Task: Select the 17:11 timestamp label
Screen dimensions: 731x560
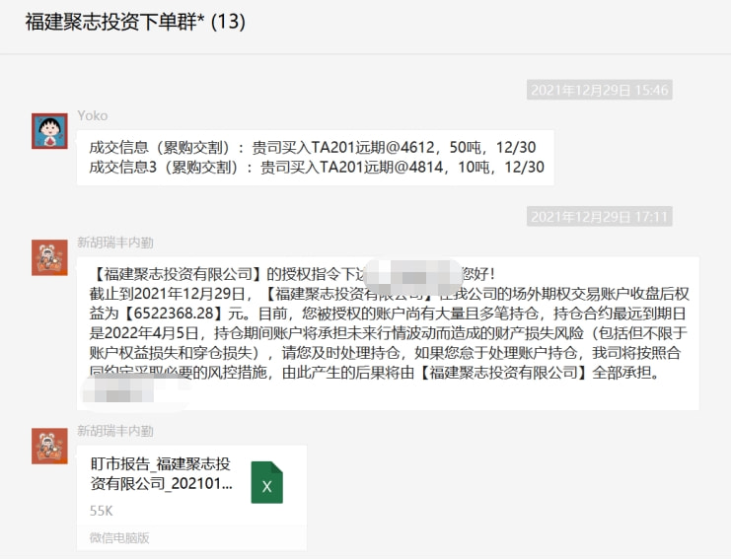Action: pos(600,216)
